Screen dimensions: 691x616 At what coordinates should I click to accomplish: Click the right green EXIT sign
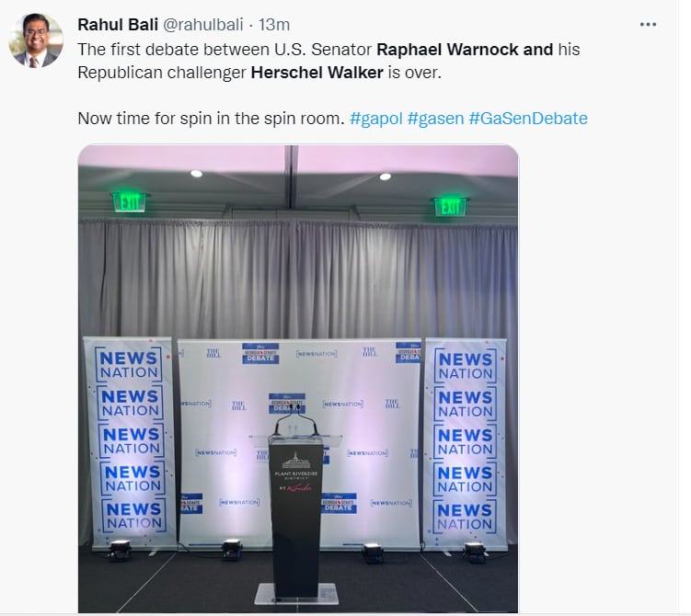point(450,207)
